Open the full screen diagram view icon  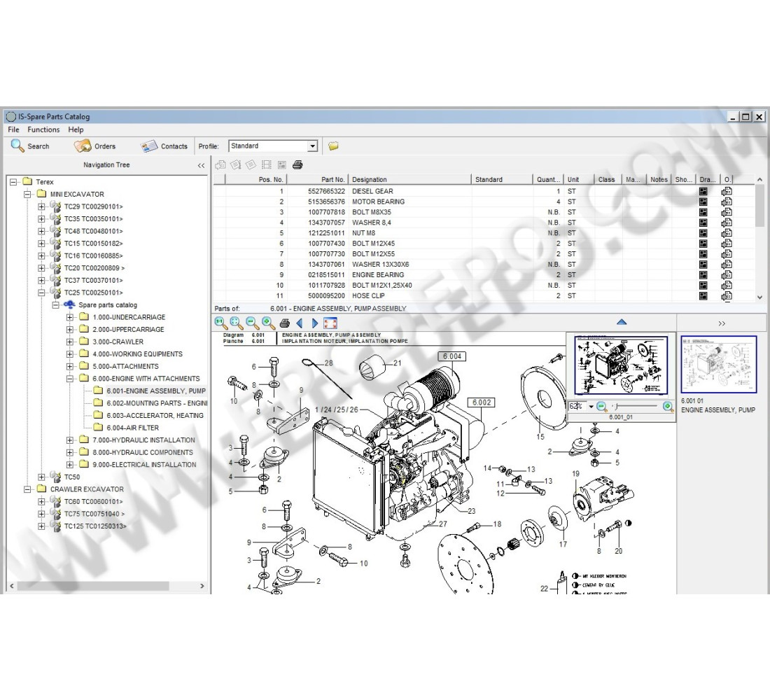point(330,323)
